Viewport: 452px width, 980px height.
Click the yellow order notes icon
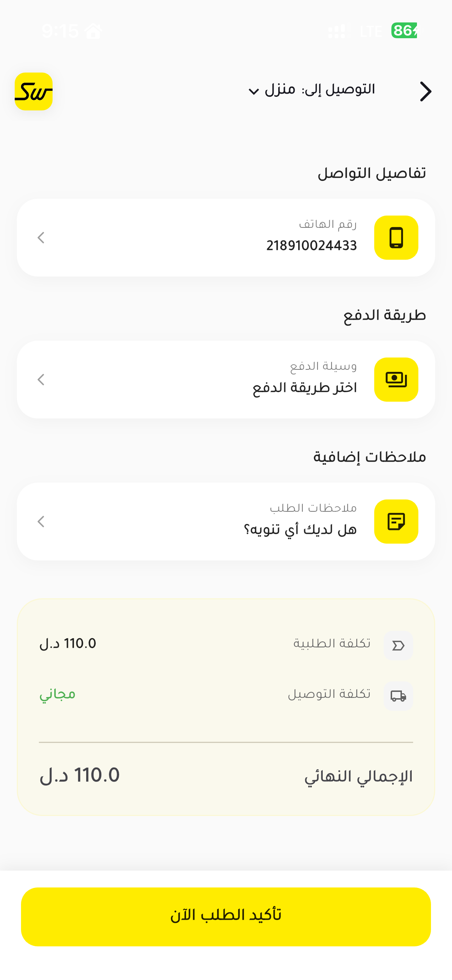point(396,522)
